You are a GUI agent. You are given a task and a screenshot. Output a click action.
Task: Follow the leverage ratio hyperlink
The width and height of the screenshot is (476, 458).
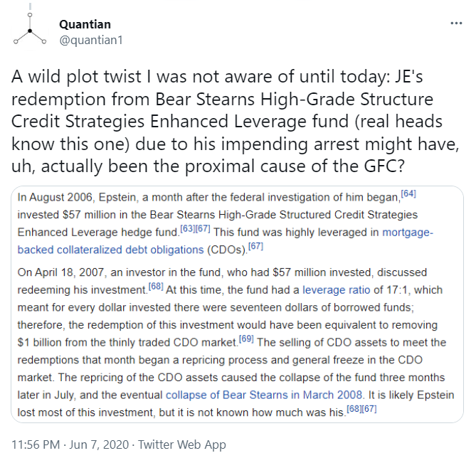pos(337,290)
